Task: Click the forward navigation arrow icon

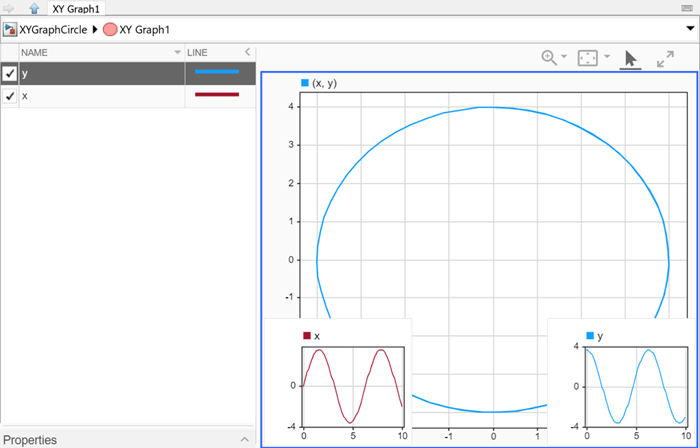Action: point(8,8)
